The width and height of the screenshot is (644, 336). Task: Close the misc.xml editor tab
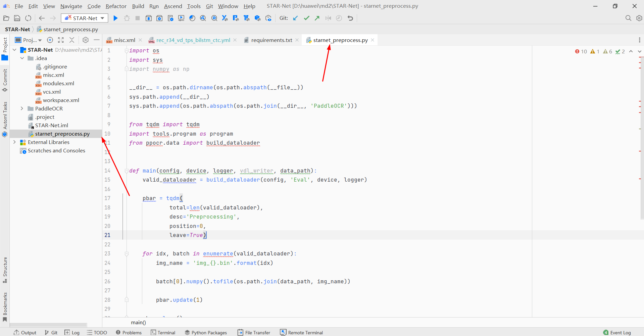(140, 40)
